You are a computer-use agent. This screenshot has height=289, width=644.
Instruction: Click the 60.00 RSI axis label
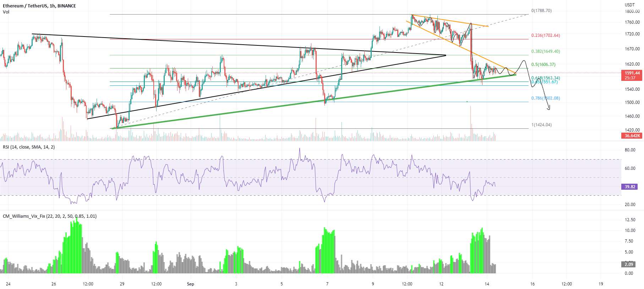coord(630,168)
